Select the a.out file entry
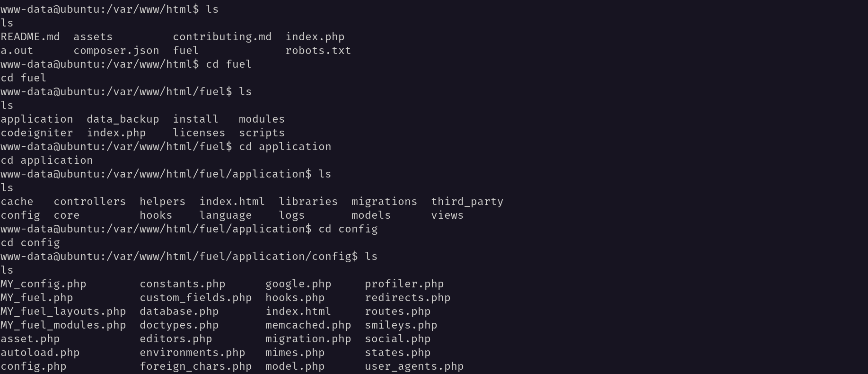 pyautogui.click(x=17, y=51)
